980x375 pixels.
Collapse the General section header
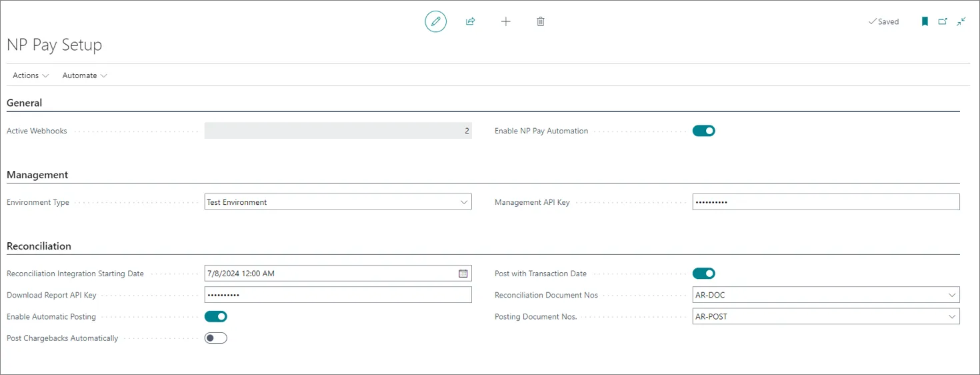click(25, 103)
